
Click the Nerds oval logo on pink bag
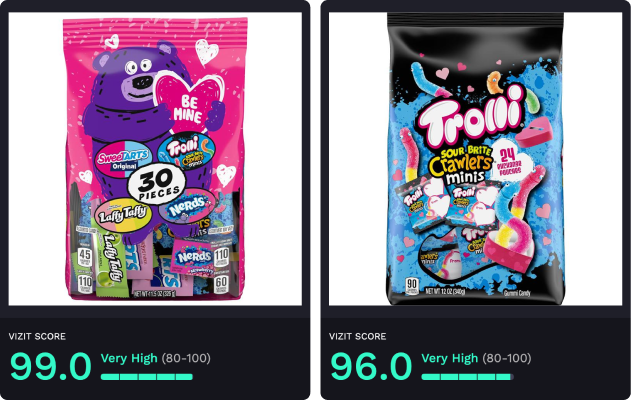(x=187, y=206)
